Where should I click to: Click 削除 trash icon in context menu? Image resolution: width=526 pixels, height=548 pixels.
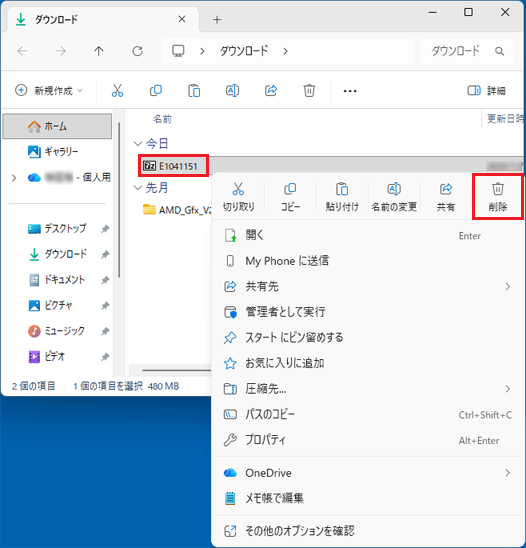click(498, 197)
